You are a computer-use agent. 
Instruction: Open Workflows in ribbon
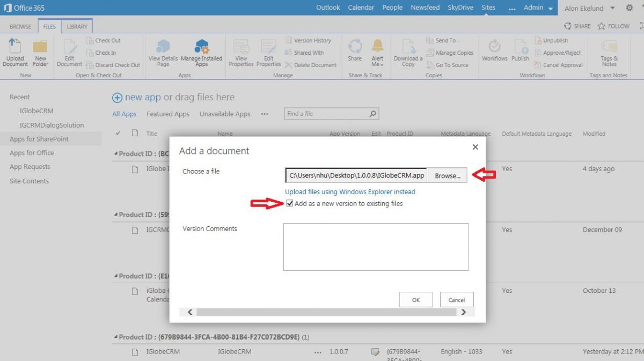tap(495, 49)
